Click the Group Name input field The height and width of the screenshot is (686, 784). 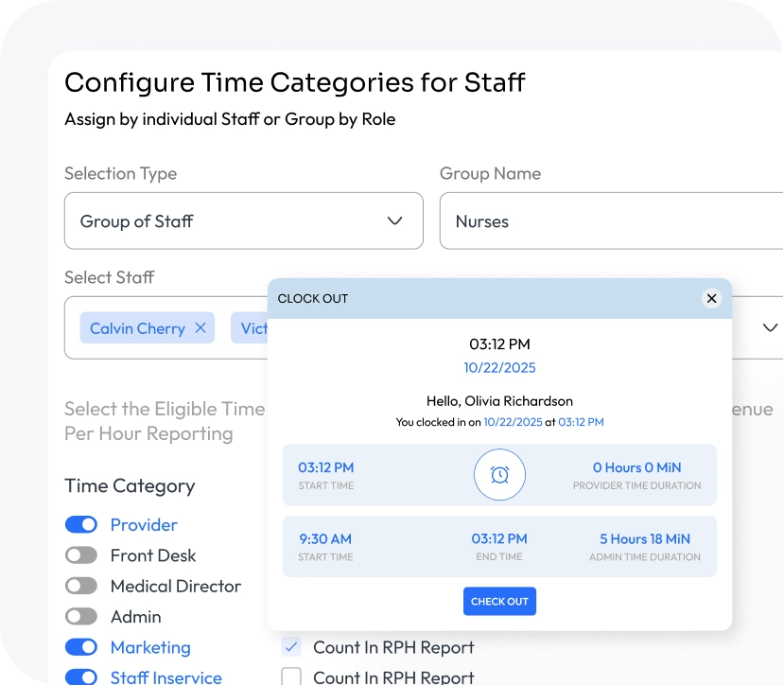(611, 221)
